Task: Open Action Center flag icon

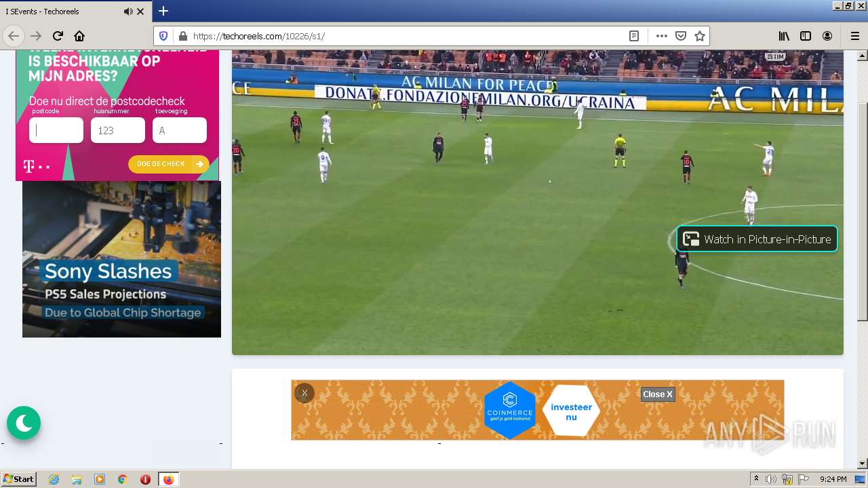Action: tap(804, 479)
